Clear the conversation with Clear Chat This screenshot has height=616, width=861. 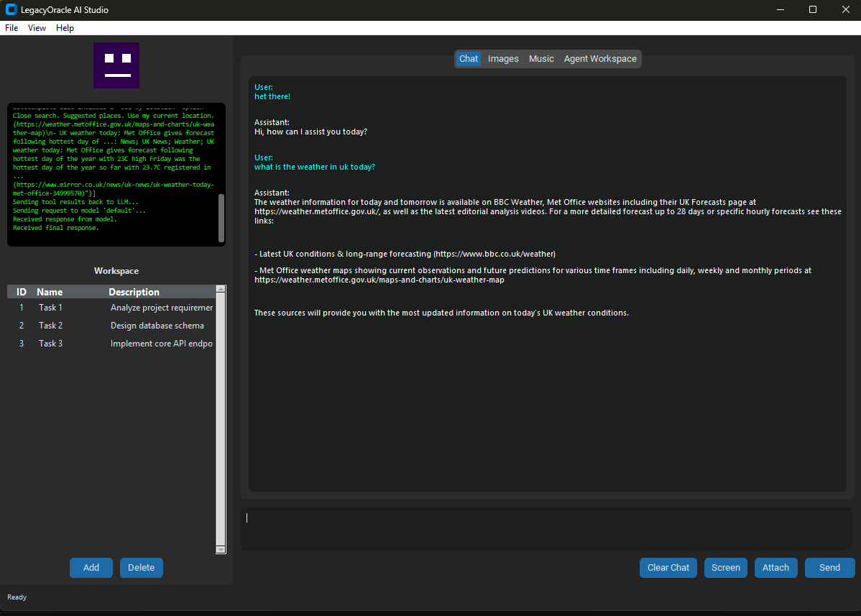pos(668,567)
